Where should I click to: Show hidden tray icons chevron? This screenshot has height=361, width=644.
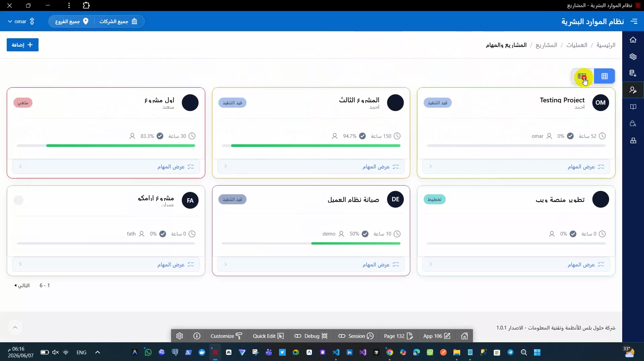coord(98,352)
